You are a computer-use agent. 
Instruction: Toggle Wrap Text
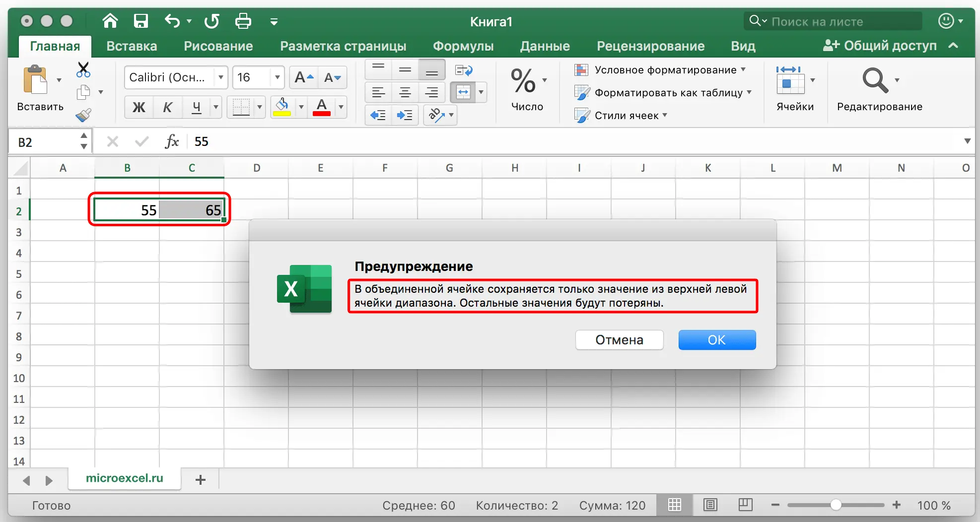pos(464,70)
